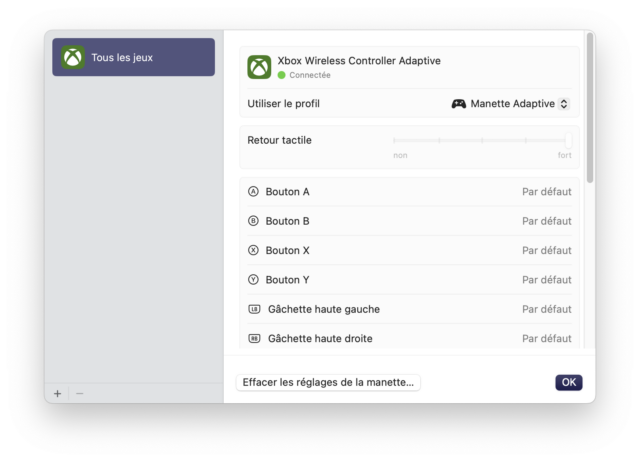The image size is (640, 462).
Task: Click the 'non' slider label
Action: (x=400, y=155)
